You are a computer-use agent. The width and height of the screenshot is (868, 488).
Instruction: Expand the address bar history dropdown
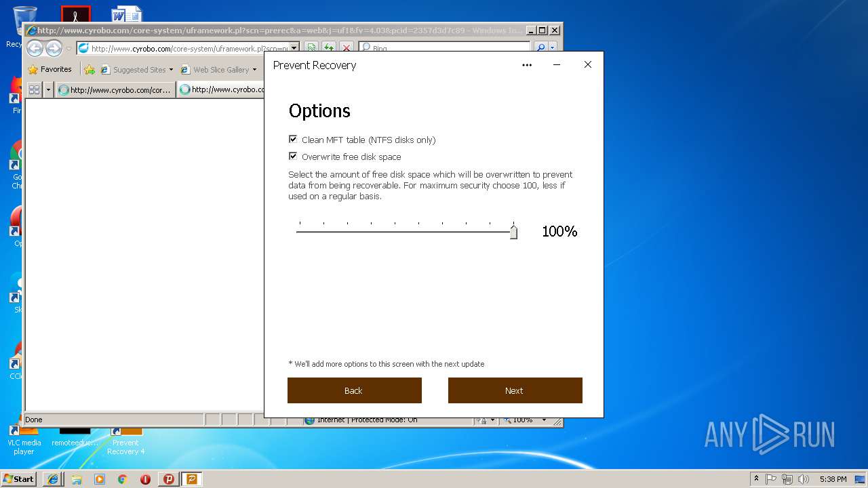click(x=294, y=48)
